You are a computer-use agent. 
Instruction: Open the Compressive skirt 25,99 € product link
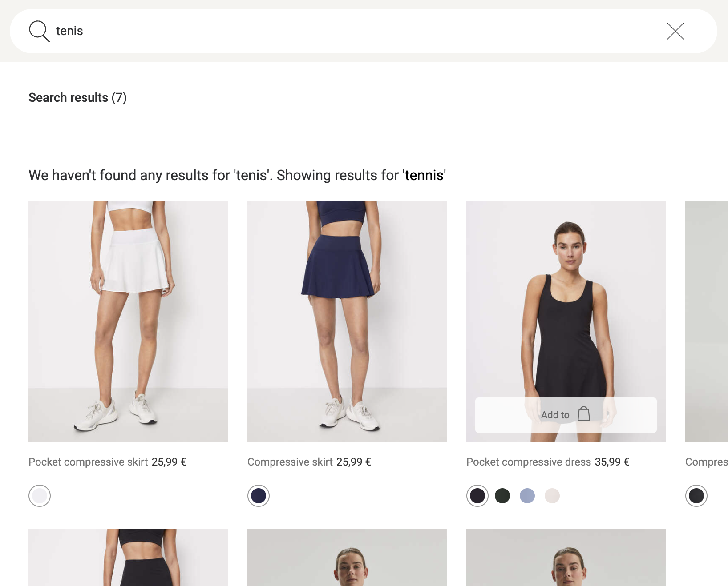coord(309,462)
